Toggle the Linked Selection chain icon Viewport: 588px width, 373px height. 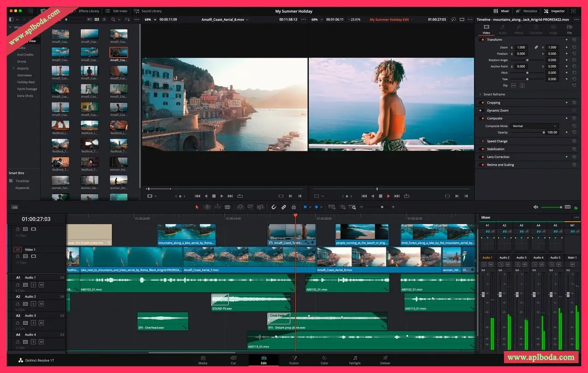tap(284, 207)
